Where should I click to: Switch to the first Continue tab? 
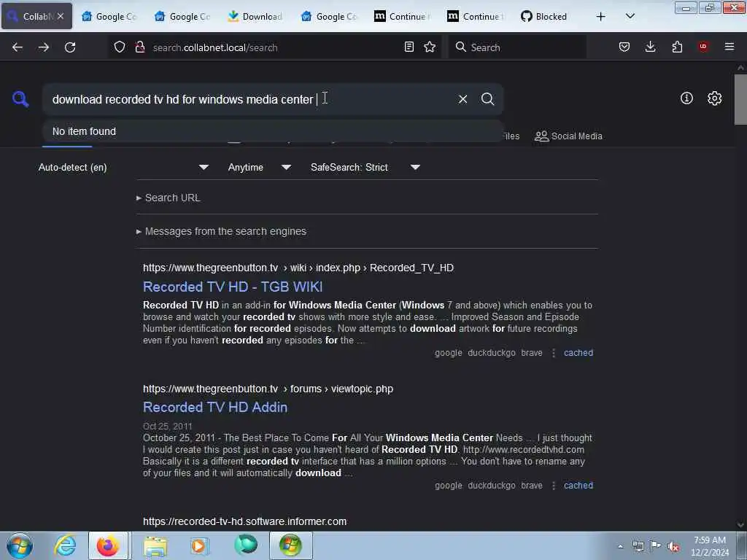point(403,17)
